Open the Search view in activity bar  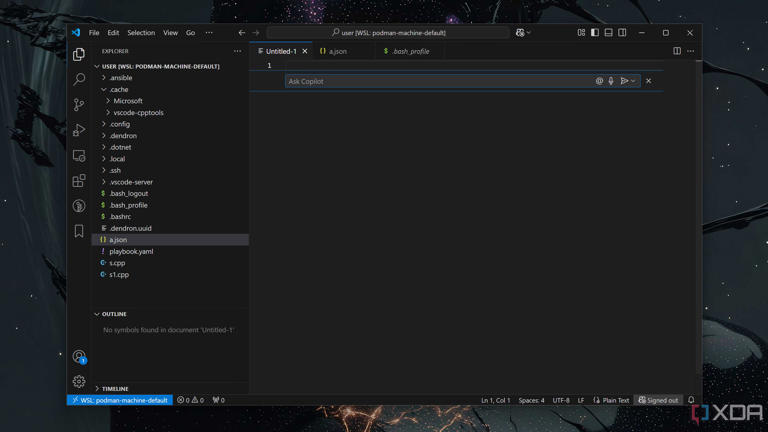point(79,79)
